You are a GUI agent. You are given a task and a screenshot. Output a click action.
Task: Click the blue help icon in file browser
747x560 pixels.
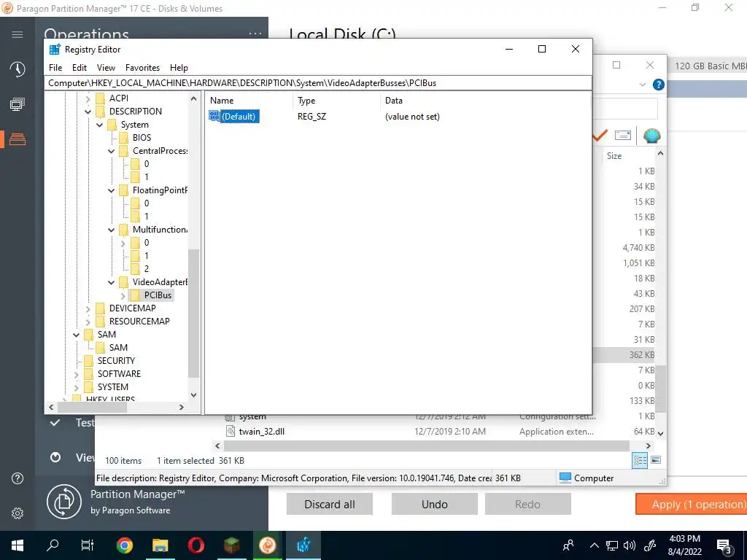point(659,85)
